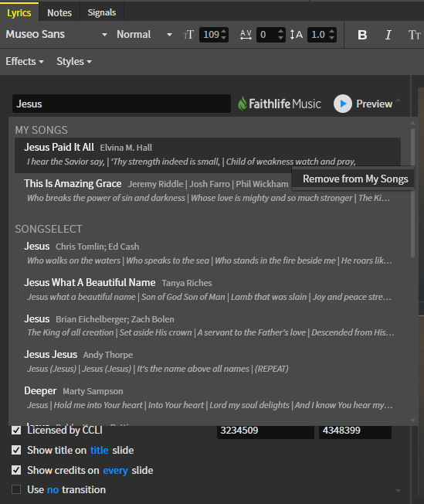Click the small caps Tr icon
Viewport: 424px width, 504px height.
pos(414,35)
